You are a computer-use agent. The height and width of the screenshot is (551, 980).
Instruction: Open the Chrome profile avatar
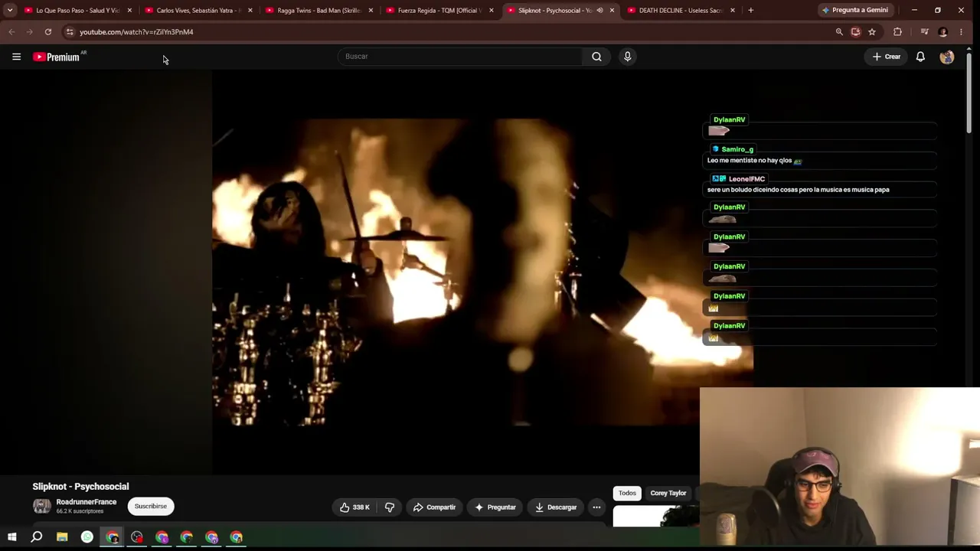943,32
